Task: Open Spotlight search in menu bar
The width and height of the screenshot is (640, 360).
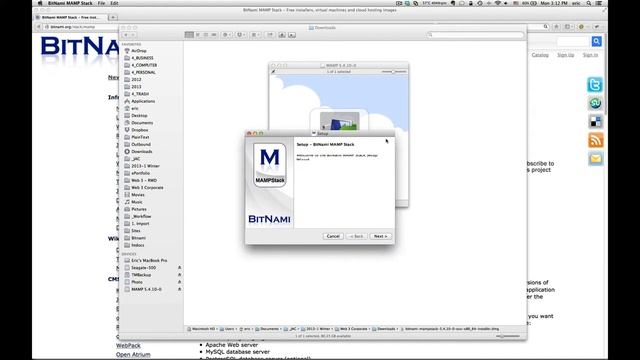Action: tap(589, 3)
